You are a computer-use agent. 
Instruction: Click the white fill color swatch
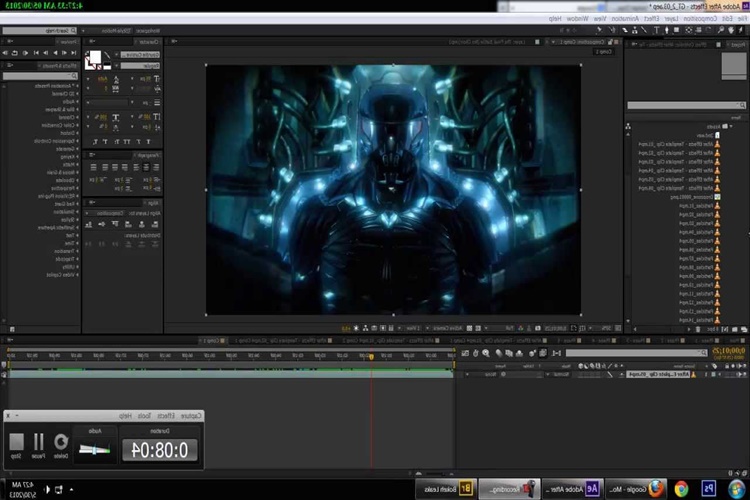[x=95, y=57]
